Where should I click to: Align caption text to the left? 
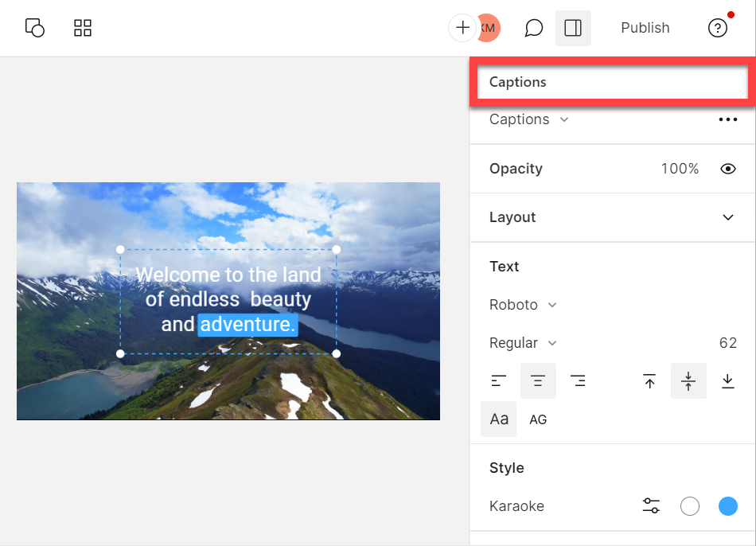498,381
